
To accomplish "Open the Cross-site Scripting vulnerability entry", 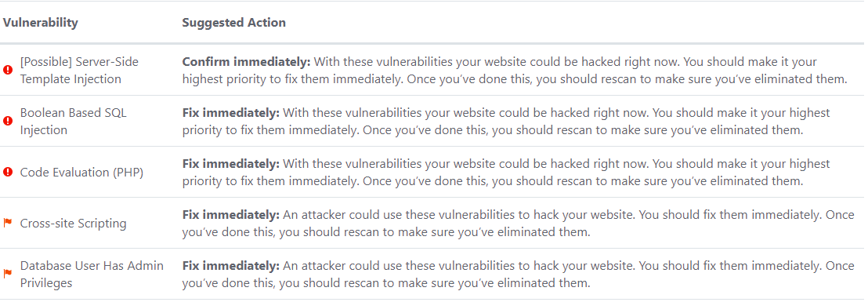I will (x=73, y=224).
